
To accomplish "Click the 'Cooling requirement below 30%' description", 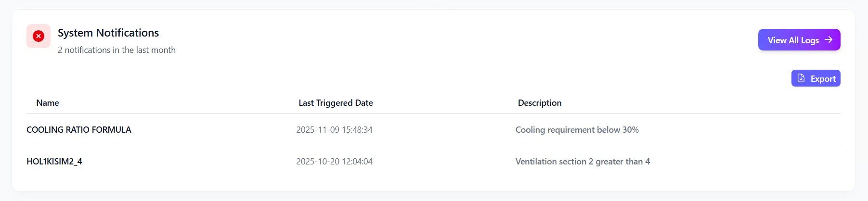I will 577,130.
